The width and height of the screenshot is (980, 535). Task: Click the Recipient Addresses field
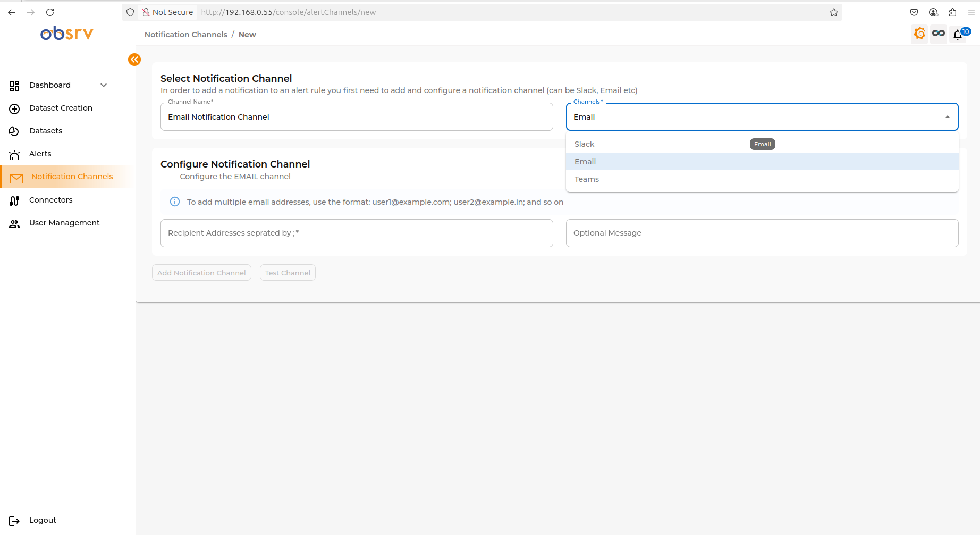coord(357,233)
